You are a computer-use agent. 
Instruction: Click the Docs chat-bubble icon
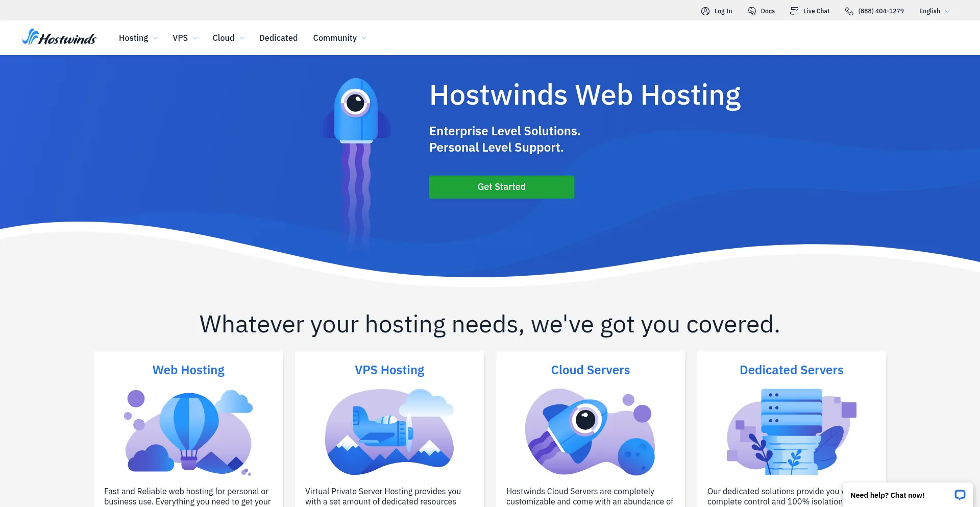[752, 11]
